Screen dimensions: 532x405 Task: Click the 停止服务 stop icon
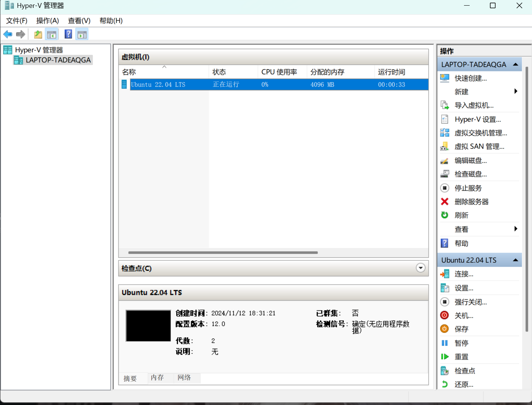pyautogui.click(x=444, y=188)
